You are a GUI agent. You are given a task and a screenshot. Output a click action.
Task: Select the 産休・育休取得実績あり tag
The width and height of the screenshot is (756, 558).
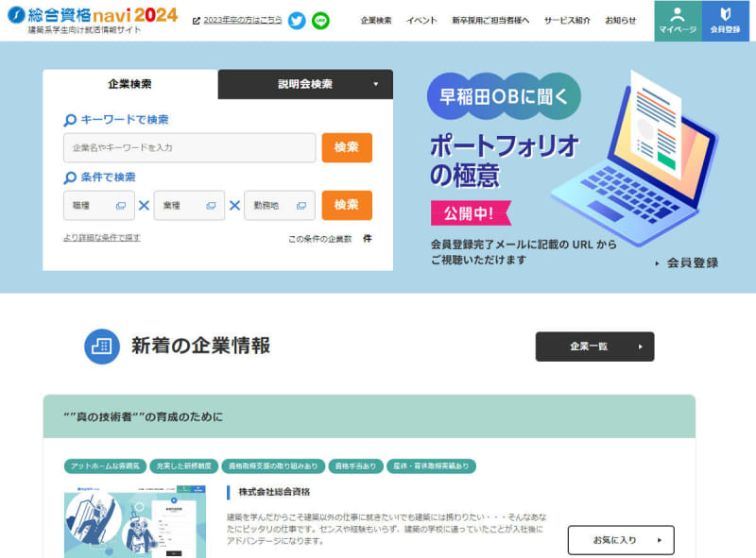431,466
